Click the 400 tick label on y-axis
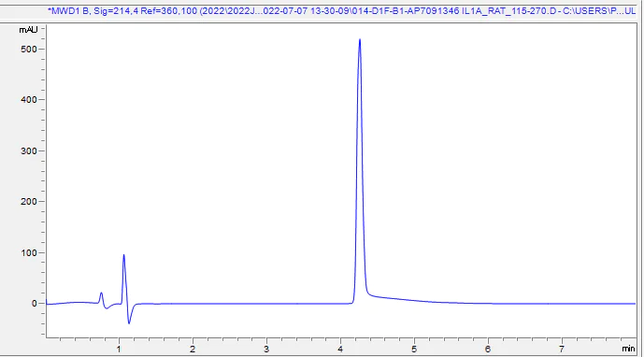 (x=29, y=100)
